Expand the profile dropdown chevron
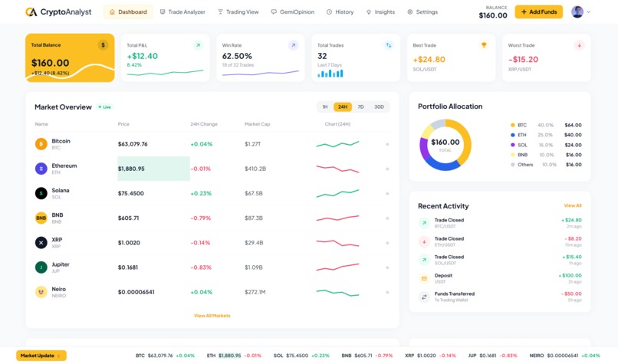Screen dimensions: 618x364 [588, 11]
